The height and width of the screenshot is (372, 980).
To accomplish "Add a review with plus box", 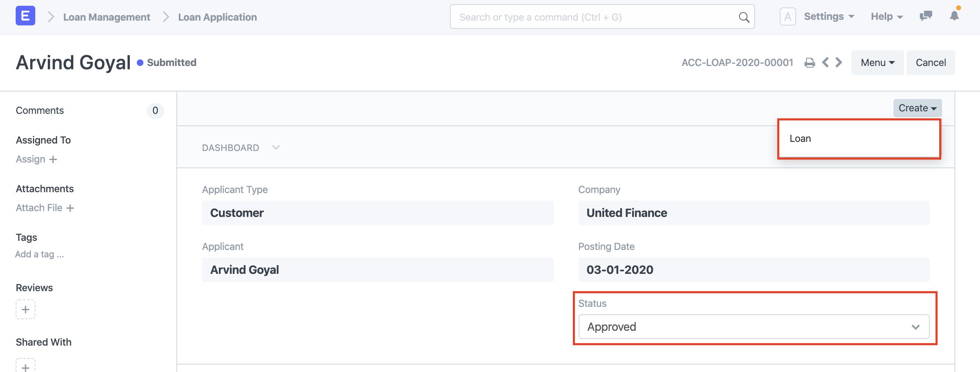I will pyautogui.click(x=26, y=309).
